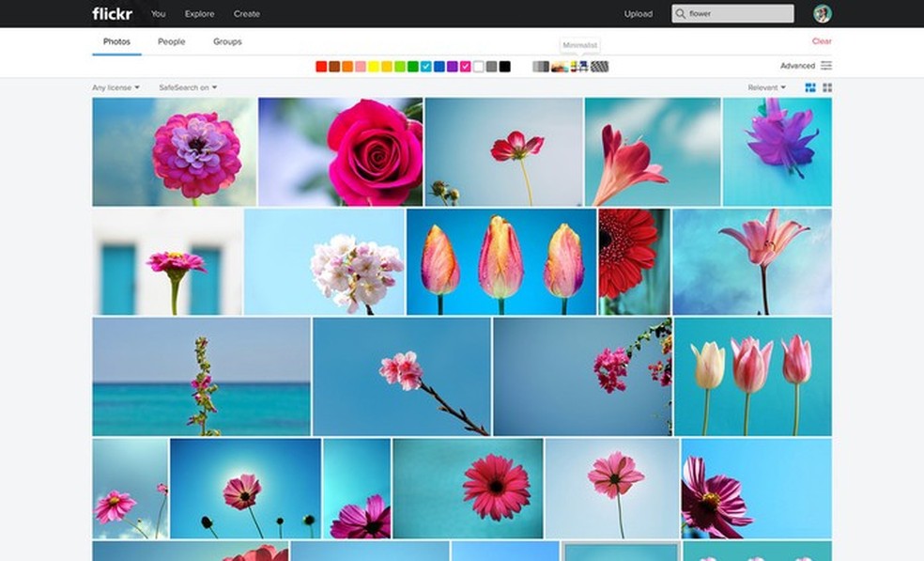This screenshot has height=561, width=924.
Task: Open the Any license dropdown
Action: point(115,87)
